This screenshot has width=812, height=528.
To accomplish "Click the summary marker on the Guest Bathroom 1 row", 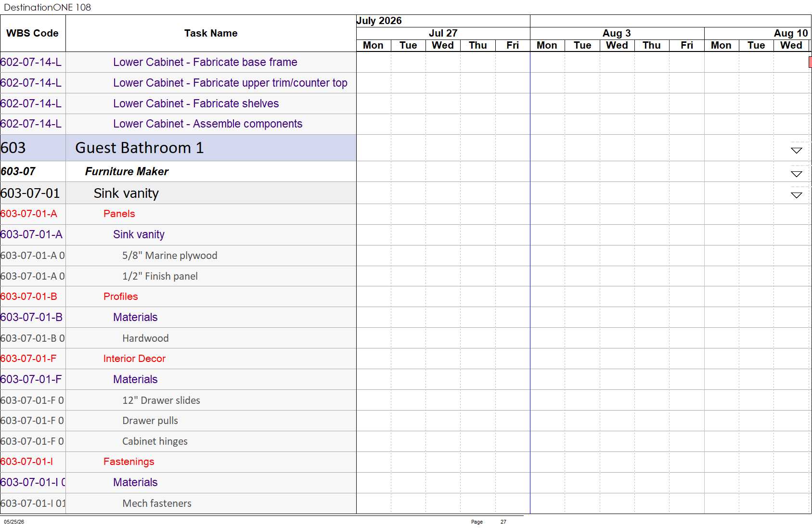I will 797,151.
